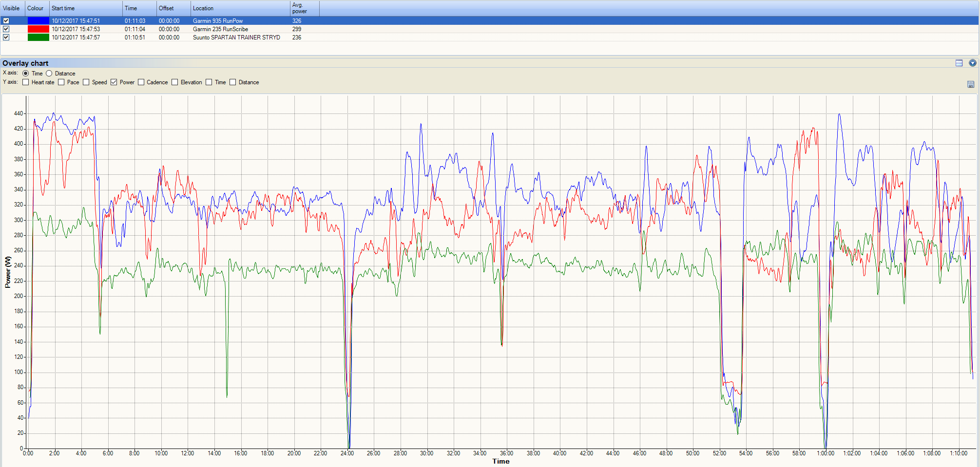Sort by the Time column header in table

pos(139,8)
